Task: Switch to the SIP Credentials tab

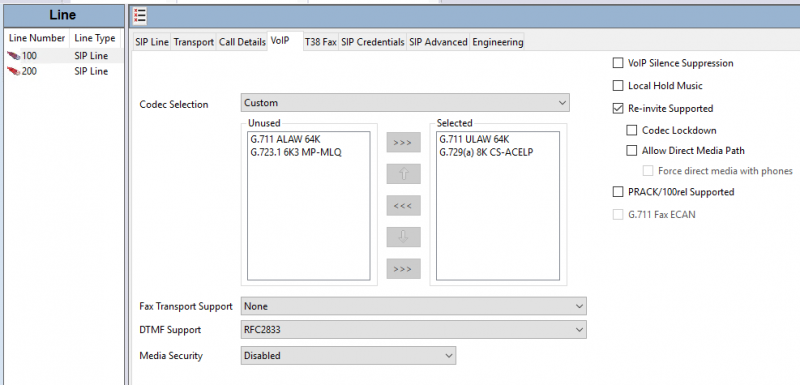Action: click(x=372, y=42)
